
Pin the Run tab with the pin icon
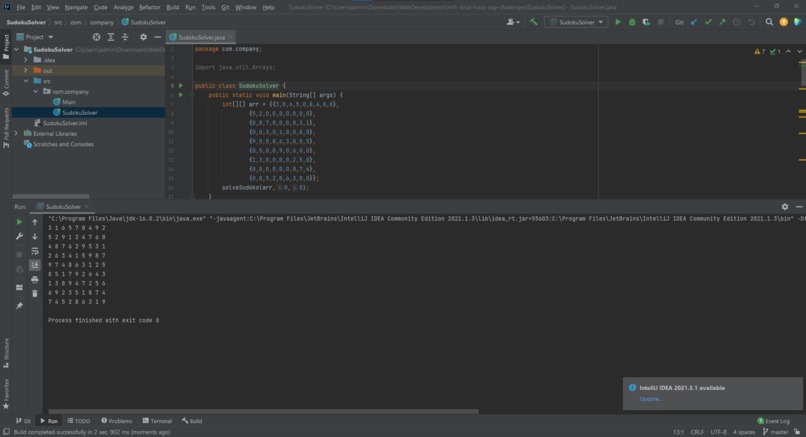[x=19, y=306]
